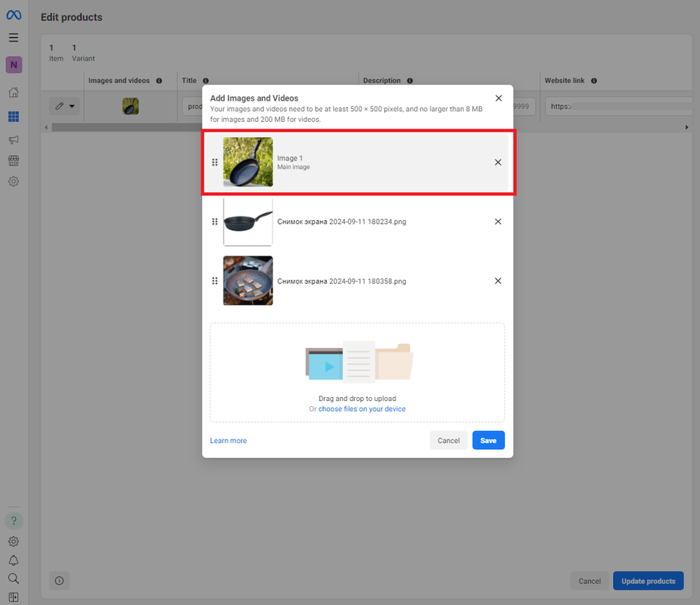700x605 pixels.
Task: Click the info icon near the page bottom
Action: [x=59, y=581]
